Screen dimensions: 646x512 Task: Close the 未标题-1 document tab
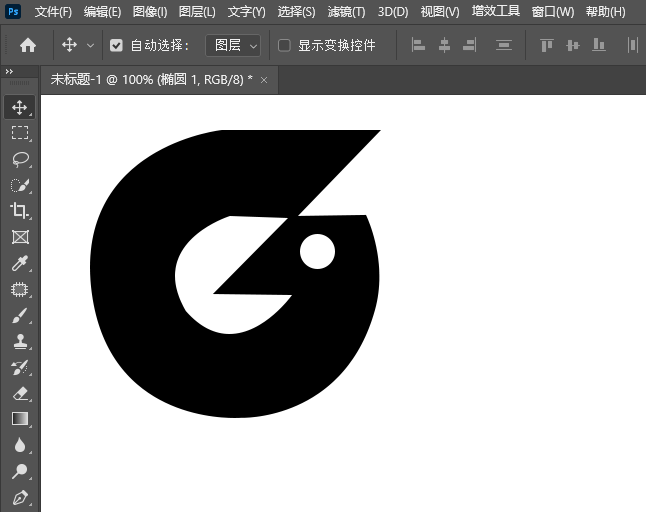[264, 80]
